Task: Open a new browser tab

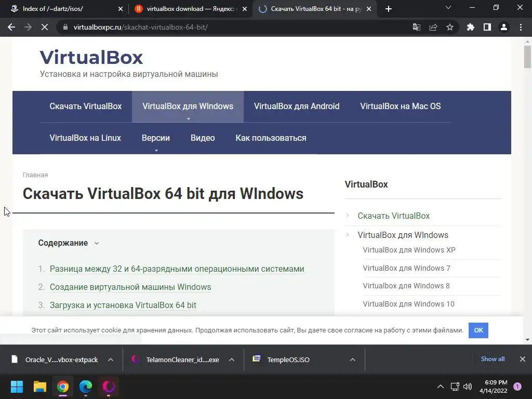Action: (389, 9)
